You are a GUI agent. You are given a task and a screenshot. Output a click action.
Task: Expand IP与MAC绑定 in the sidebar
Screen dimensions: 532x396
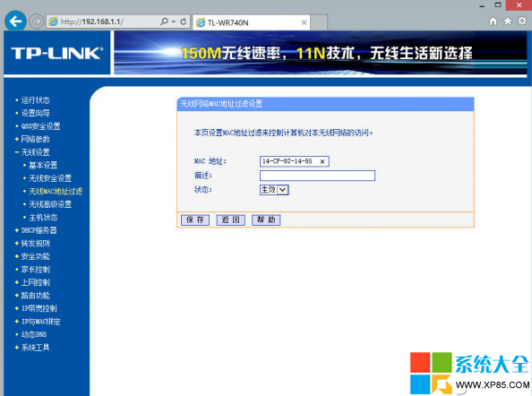(x=40, y=322)
